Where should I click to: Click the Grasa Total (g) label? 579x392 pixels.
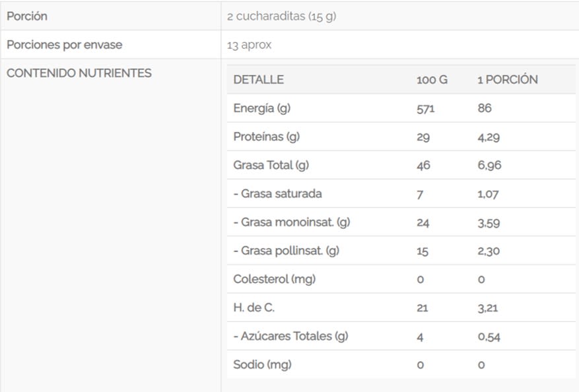pos(271,165)
